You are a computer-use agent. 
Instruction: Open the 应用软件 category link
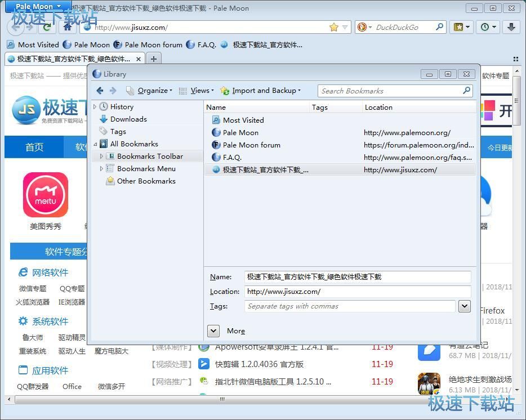pyautogui.click(x=50, y=370)
